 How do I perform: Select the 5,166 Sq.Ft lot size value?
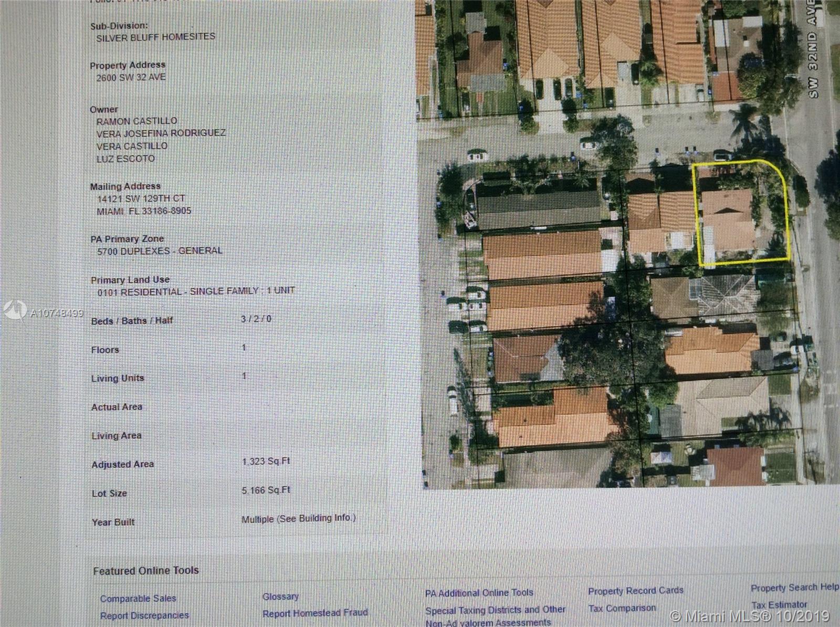coord(266,490)
